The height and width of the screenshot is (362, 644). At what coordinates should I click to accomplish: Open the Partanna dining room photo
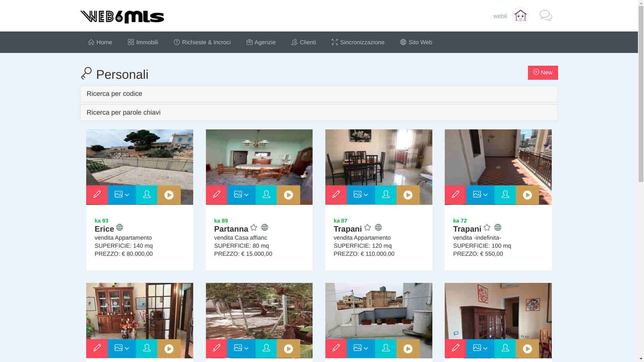coord(259,157)
